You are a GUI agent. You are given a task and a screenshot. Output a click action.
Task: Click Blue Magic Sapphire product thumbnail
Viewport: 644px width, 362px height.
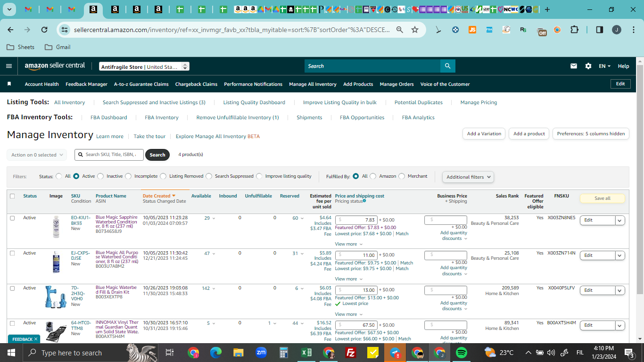click(x=56, y=227)
